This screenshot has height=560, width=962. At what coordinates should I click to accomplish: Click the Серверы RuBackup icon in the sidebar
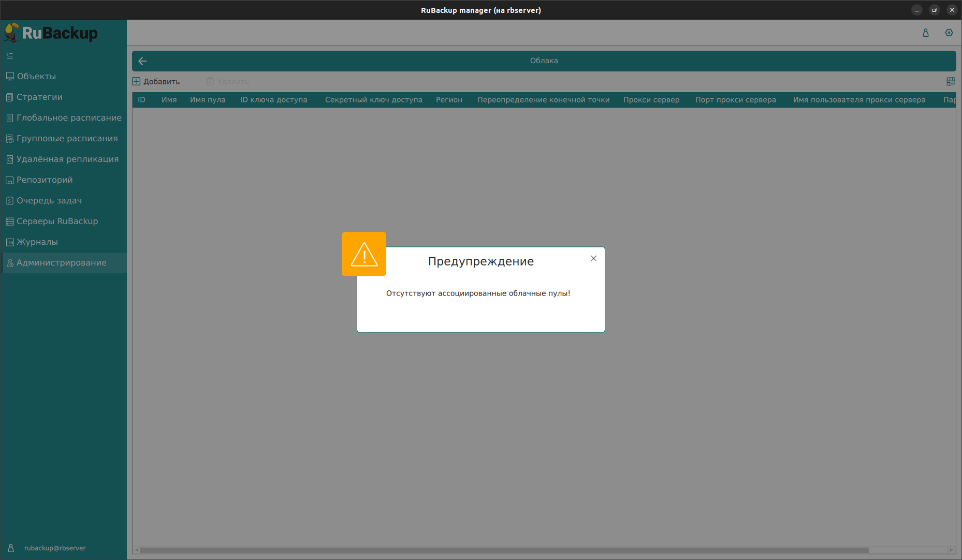pyautogui.click(x=10, y=222)
